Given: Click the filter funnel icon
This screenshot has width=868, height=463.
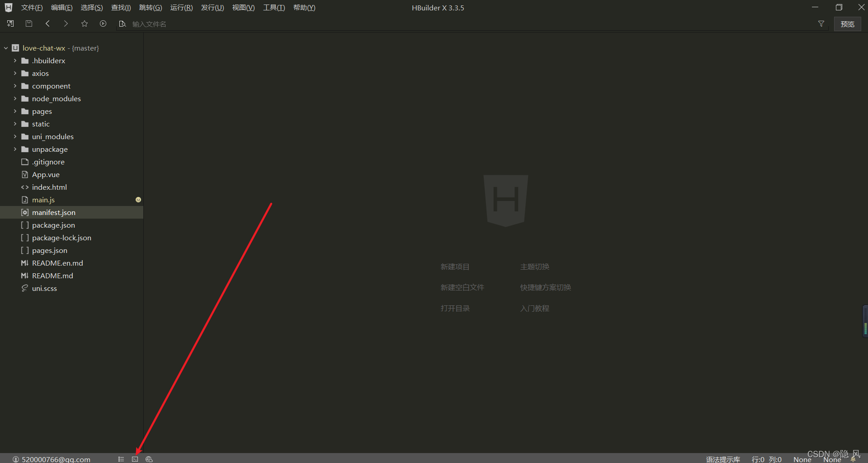Looking at the screenshot, I should 821,24.
